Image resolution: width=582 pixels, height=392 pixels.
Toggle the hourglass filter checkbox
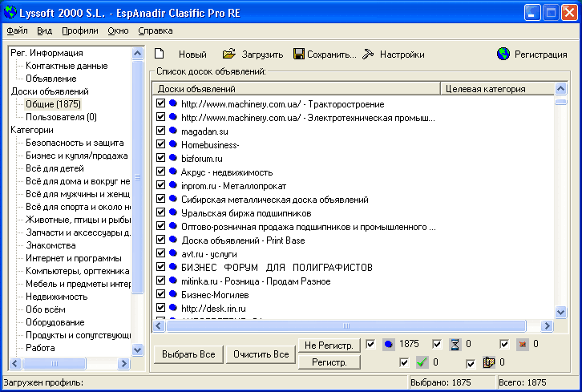tap(437, 344)
